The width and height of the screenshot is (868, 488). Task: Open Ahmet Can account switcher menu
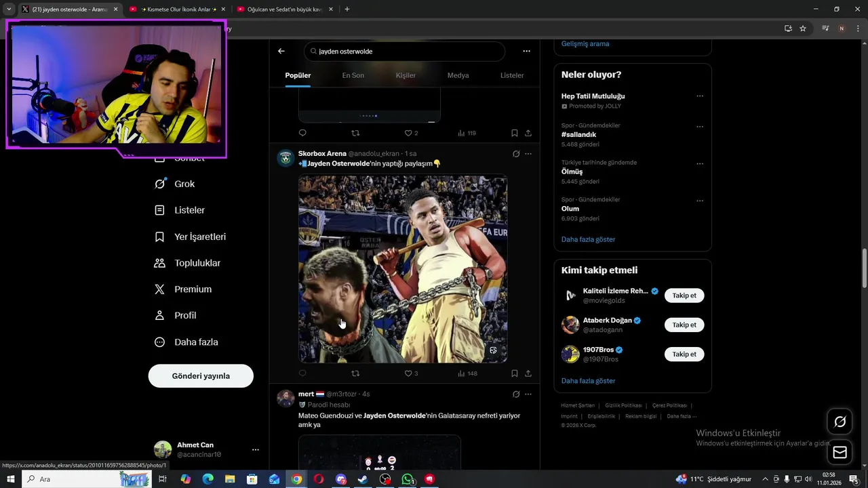[255, 449]
